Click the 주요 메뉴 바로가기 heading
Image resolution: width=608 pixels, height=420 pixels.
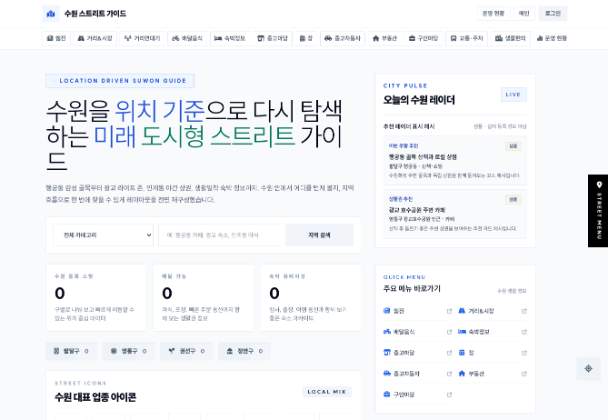tap(412, 289)
